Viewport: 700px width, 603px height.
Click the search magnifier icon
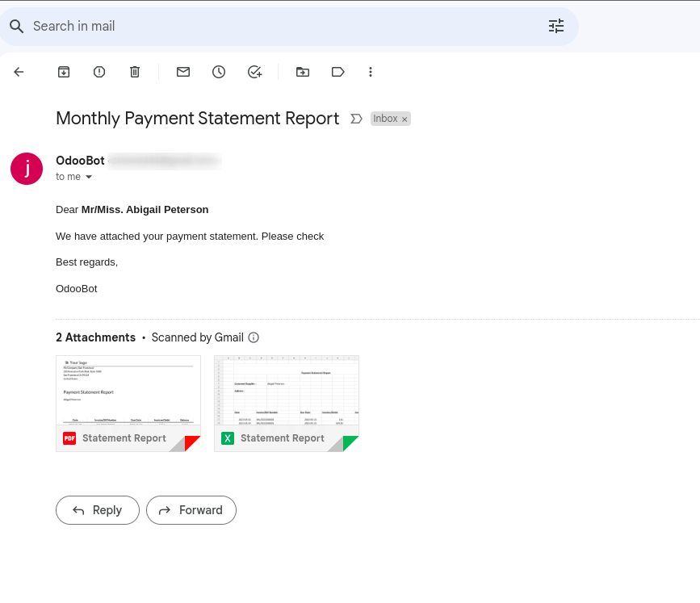[x=16, y=27]
